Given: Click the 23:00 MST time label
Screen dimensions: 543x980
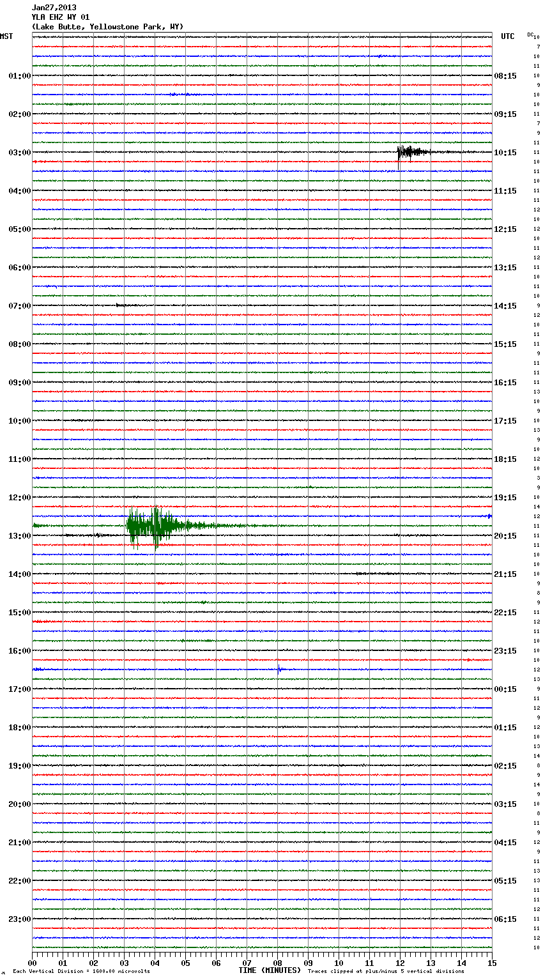Looking at the screenshot, I should coord(20,919).
